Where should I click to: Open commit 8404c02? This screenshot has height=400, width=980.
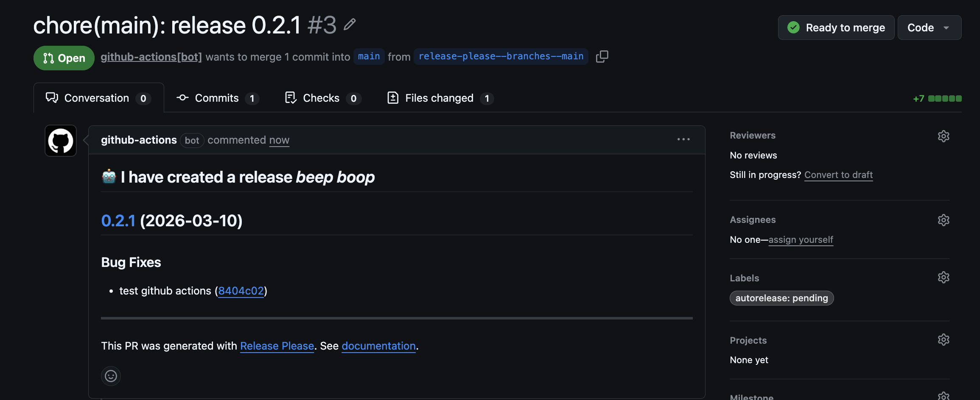point(241,291)
